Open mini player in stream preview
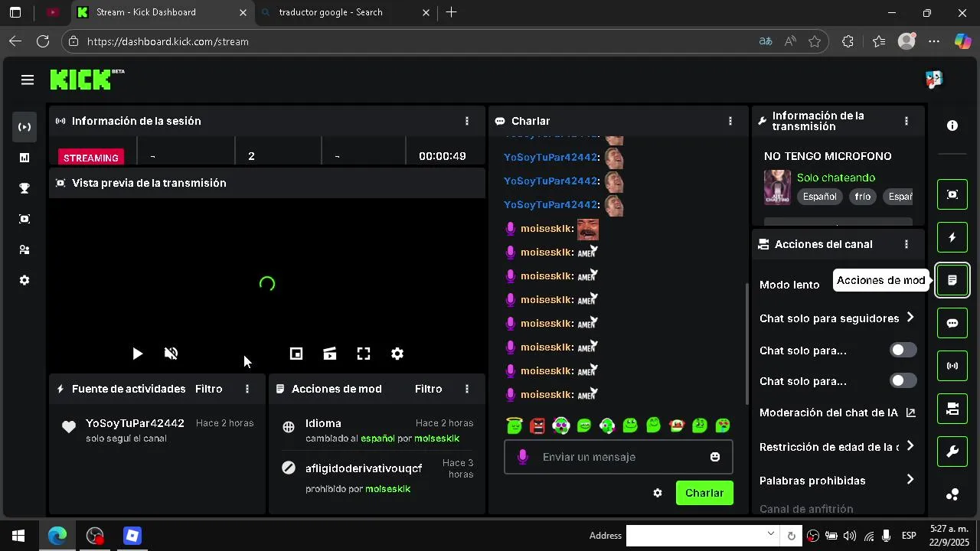The width and height of the screenshot is (980, 551). click(296, 354)
